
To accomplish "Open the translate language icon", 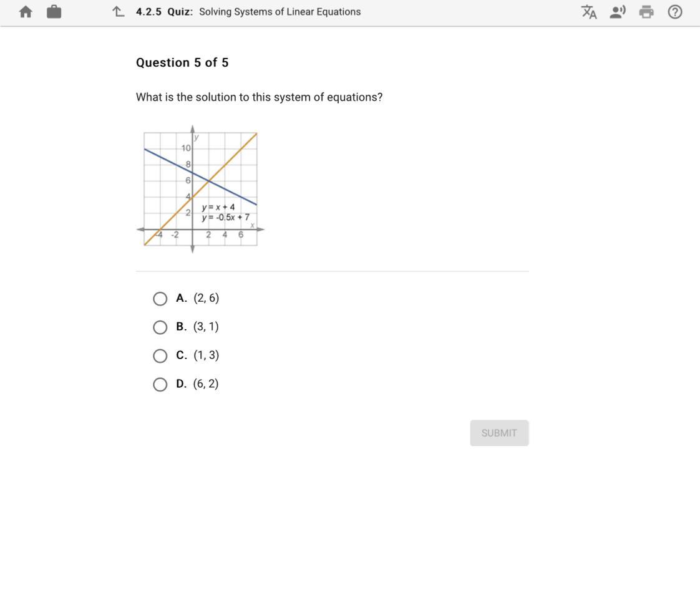I will (589, 12).
